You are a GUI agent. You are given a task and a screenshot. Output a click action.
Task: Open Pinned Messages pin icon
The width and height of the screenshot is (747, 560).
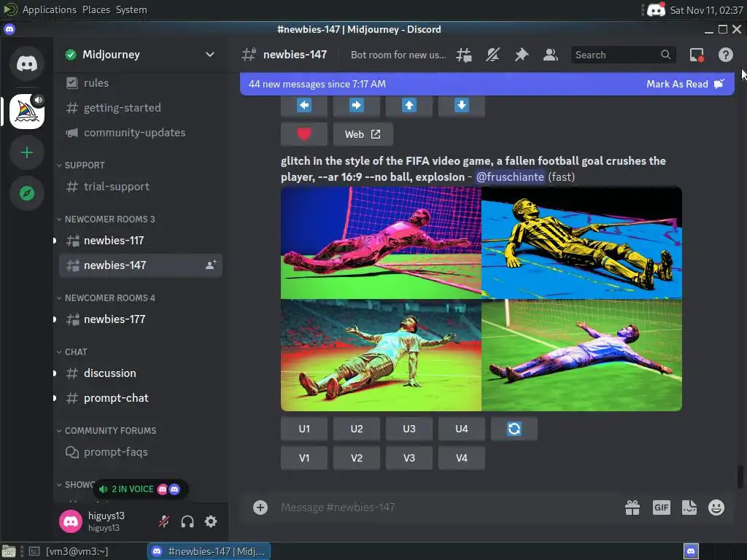click(522, 55)
